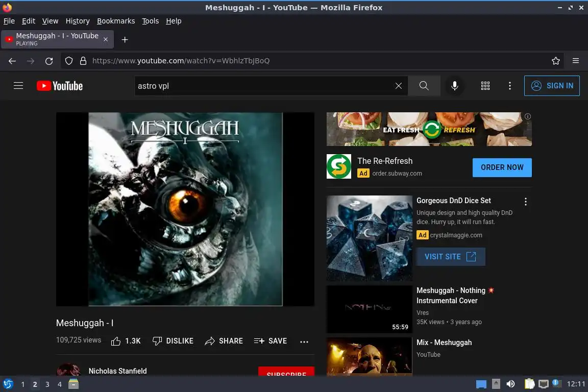
Task: Click the Meshuggah video player
Action: 185,209
